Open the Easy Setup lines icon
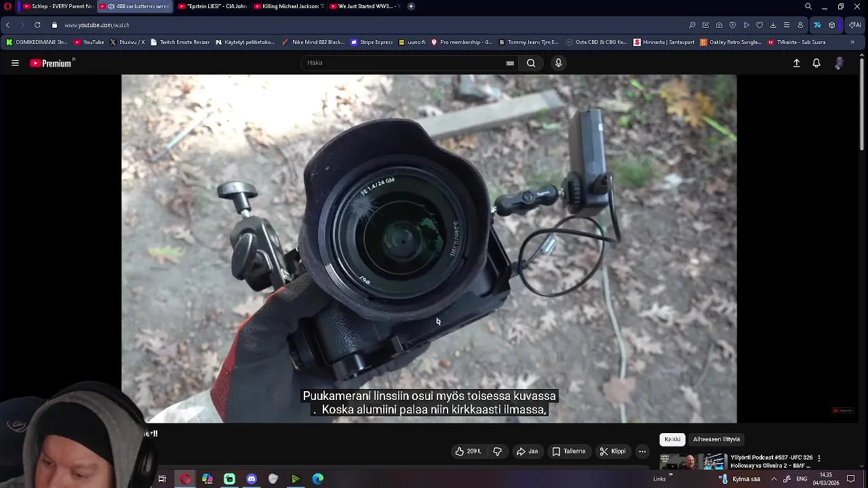Viewport: 868px width, 488px height. tap(787, 25)
